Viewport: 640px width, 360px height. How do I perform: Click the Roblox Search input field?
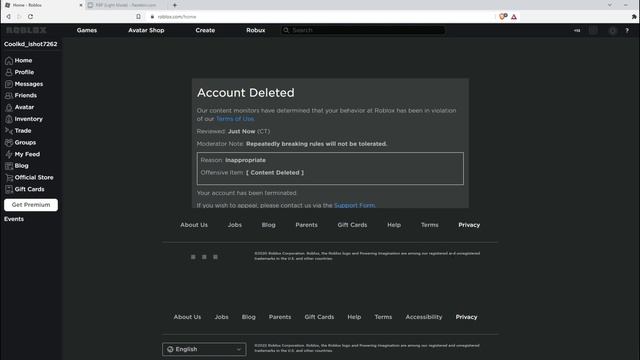pos(363,30)
